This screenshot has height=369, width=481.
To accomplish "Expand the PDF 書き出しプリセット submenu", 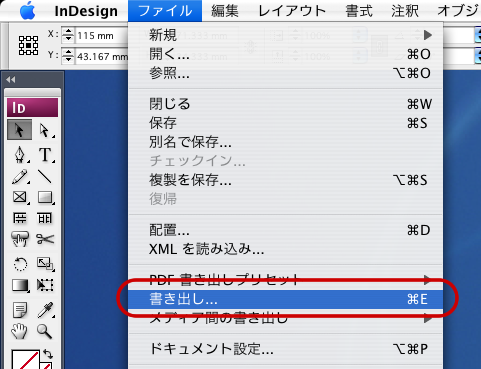I will [x=286, y=280].
